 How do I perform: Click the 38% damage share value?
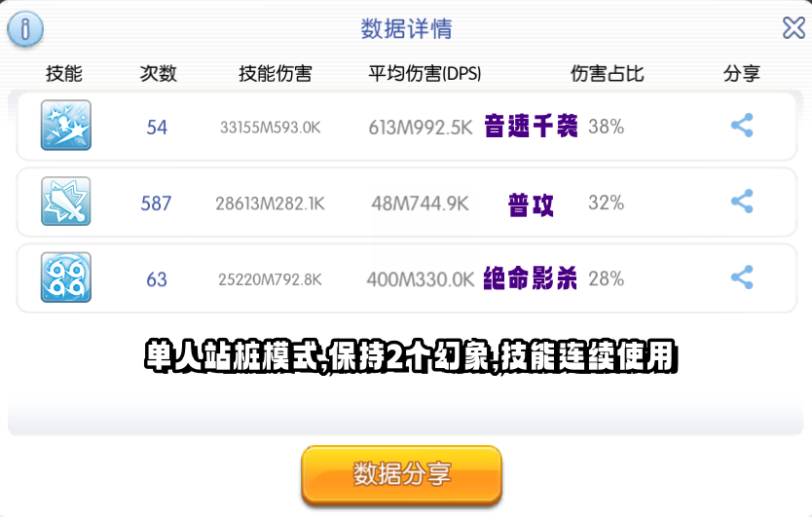tap(606, 127)
